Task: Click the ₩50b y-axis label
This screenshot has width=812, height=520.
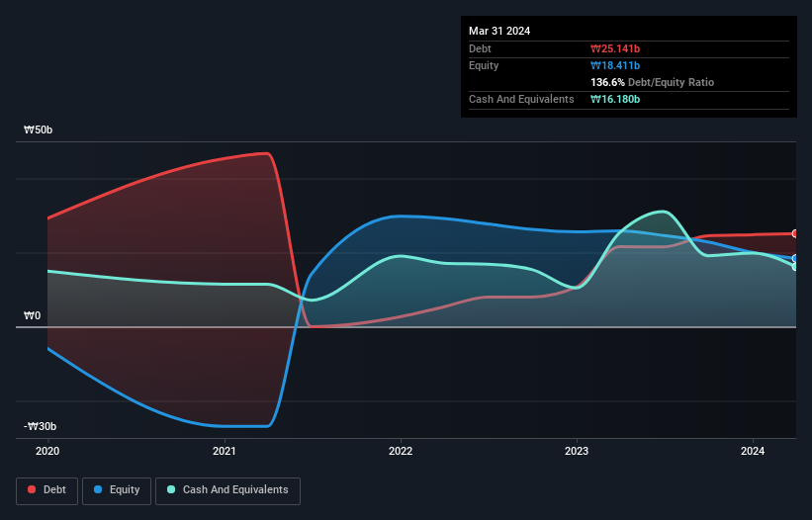Action: (x=38, y=130)
